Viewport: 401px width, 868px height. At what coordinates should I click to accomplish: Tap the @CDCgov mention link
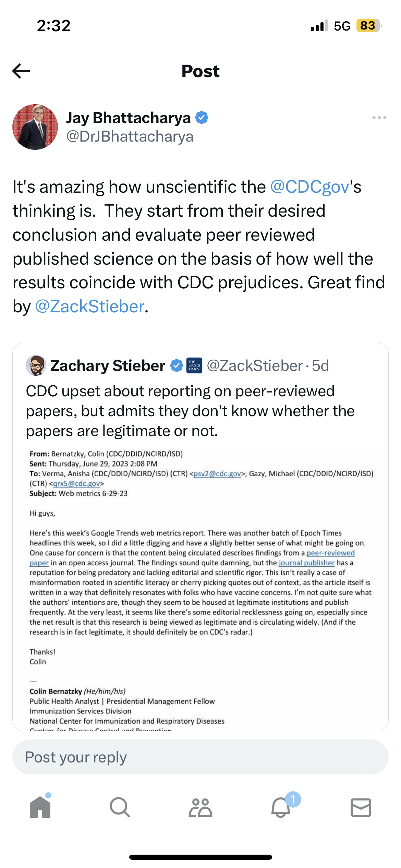pyautogui.click(x=309, y=187)
